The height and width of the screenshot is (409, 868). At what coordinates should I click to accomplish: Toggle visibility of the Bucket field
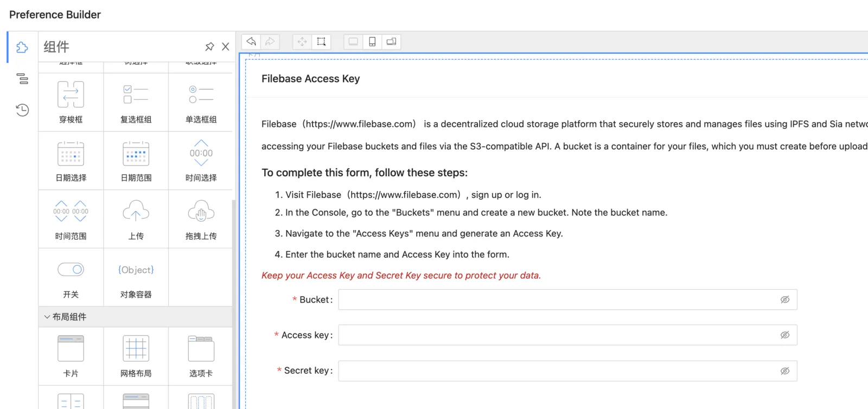pyautogui.click(x=784, y=299)
